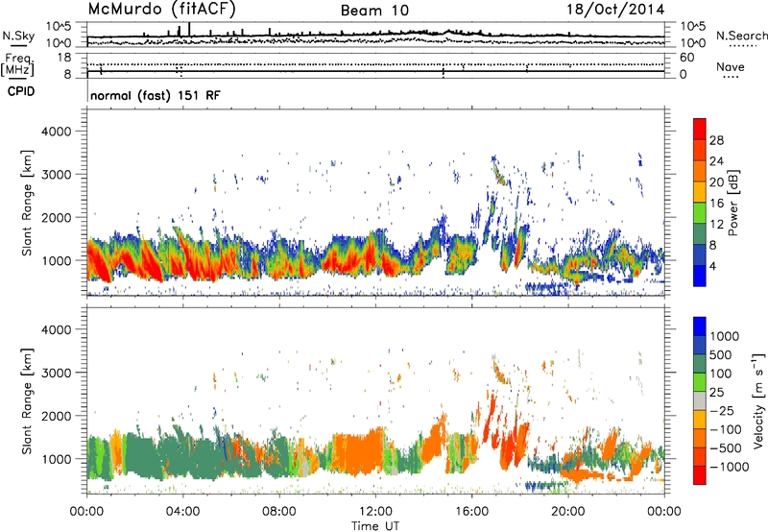
Task: Click the -500 label on velocity colorbar
Action: [x=727, y=448]
